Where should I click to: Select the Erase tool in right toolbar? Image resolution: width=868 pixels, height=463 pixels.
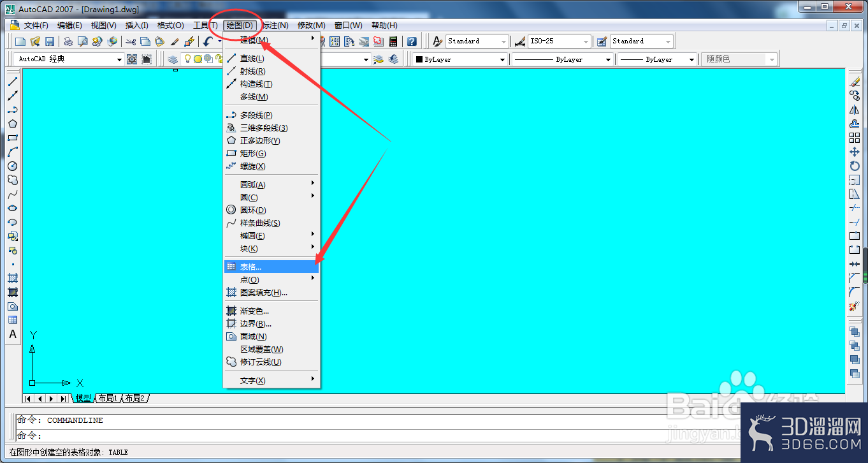pyautogui.click(x=855, y=82)
